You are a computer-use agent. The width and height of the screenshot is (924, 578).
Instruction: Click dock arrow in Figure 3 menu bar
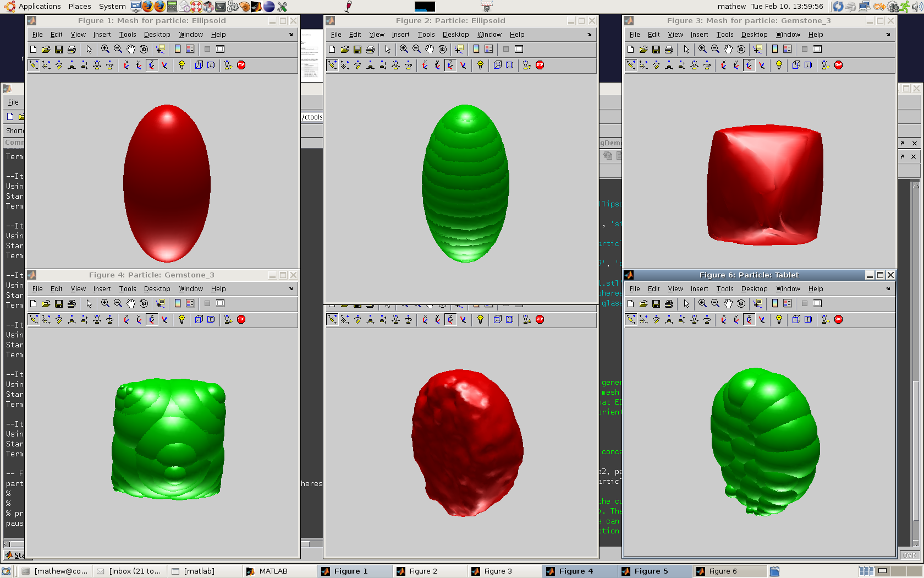[888, 35]
